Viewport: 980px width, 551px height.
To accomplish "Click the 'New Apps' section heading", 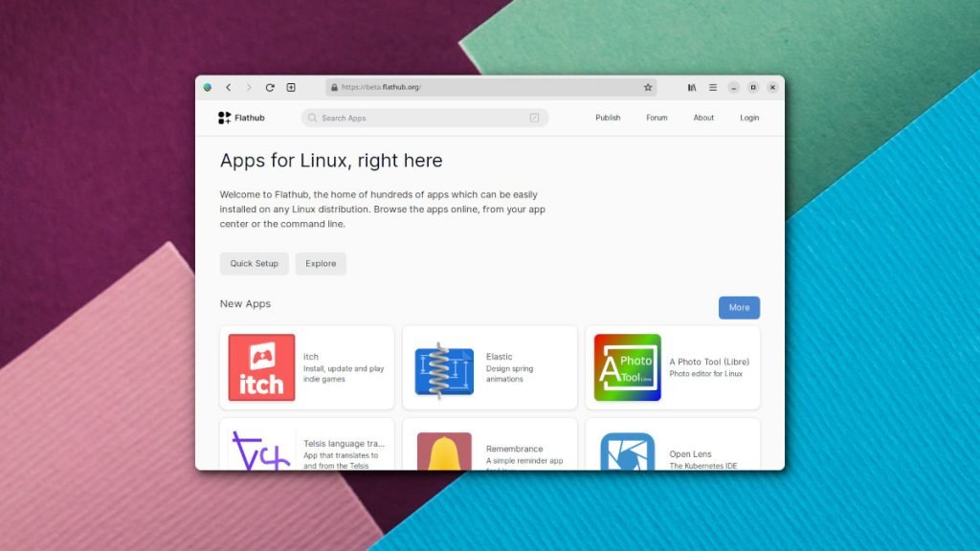I will [245, 303].
